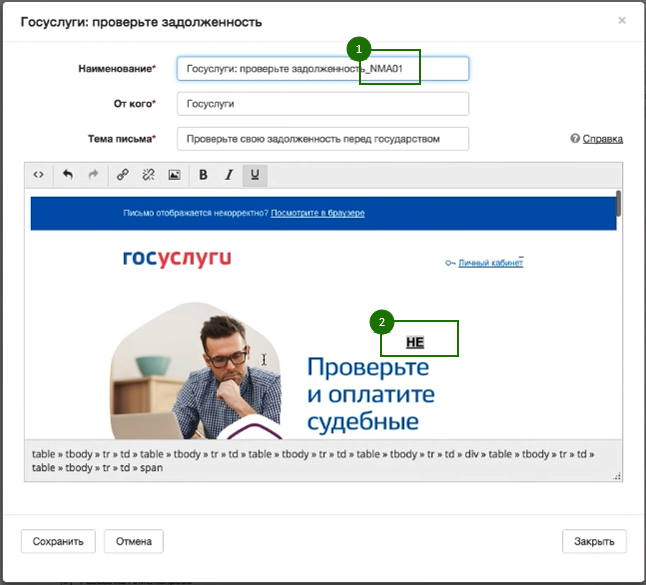Insert an image via the picture icon
Screen dimensions: 646x585
pyautogui.click(x=174, y=175)
